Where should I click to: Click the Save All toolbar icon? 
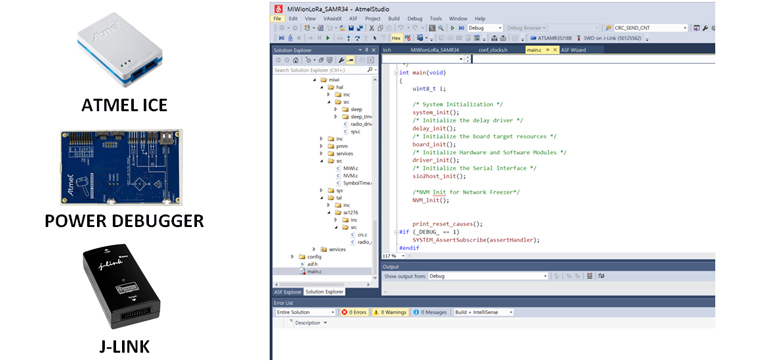pos(360,28)
